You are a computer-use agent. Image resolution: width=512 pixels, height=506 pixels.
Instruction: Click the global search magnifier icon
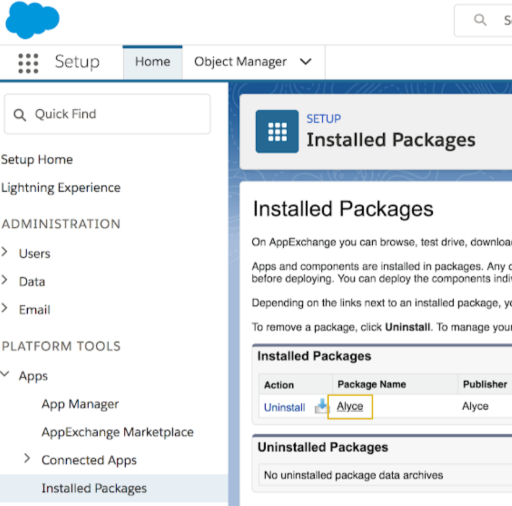tap(480, 20)
